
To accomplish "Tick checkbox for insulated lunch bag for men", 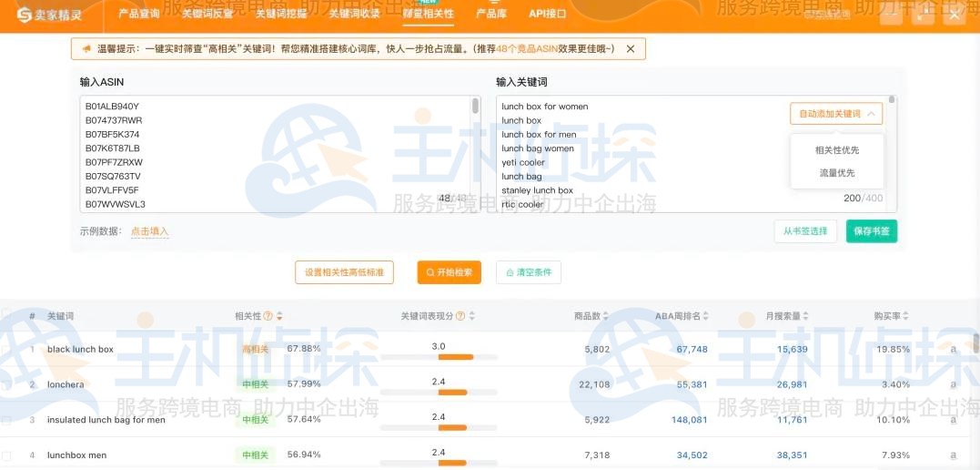I will coord(6,420).
